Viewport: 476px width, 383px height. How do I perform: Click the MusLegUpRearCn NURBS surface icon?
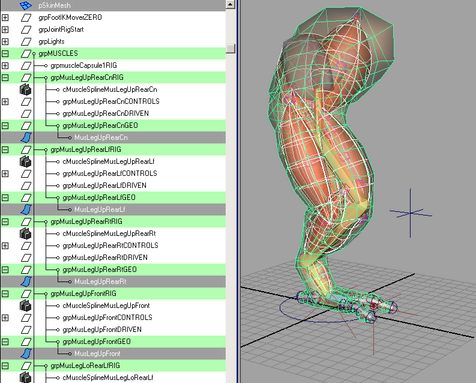click(26, 137)
